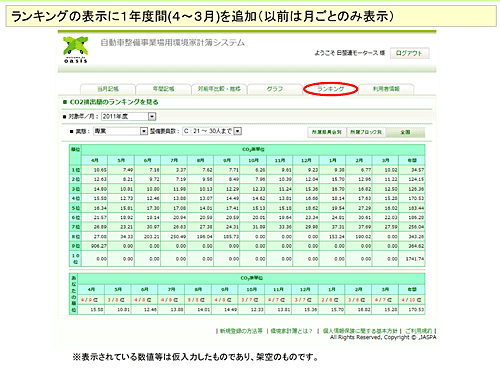Click the 1741.74 annual value in 10位 row
The width and height of the screenshot is (500, 371).
tap(412, 259)
